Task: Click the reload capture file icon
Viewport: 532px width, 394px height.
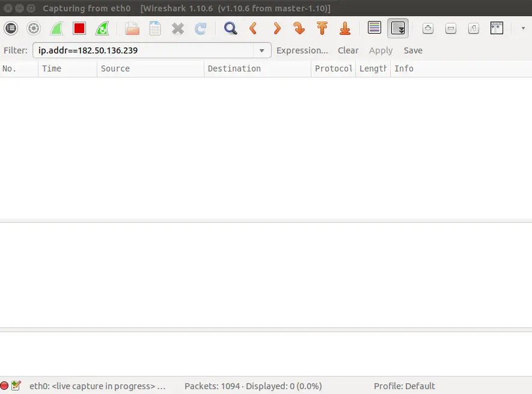Action: (x=201, y=29)
